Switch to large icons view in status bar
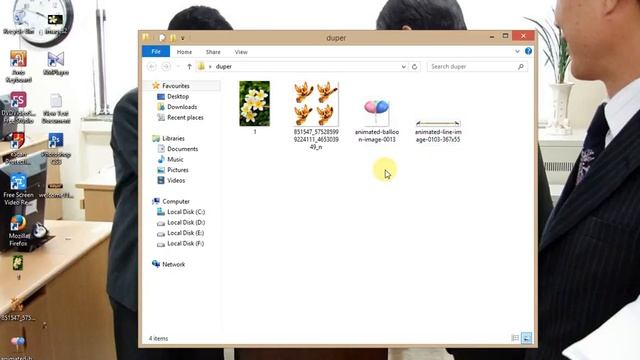This screenshot has height=360, width=640. pos(527,338)
